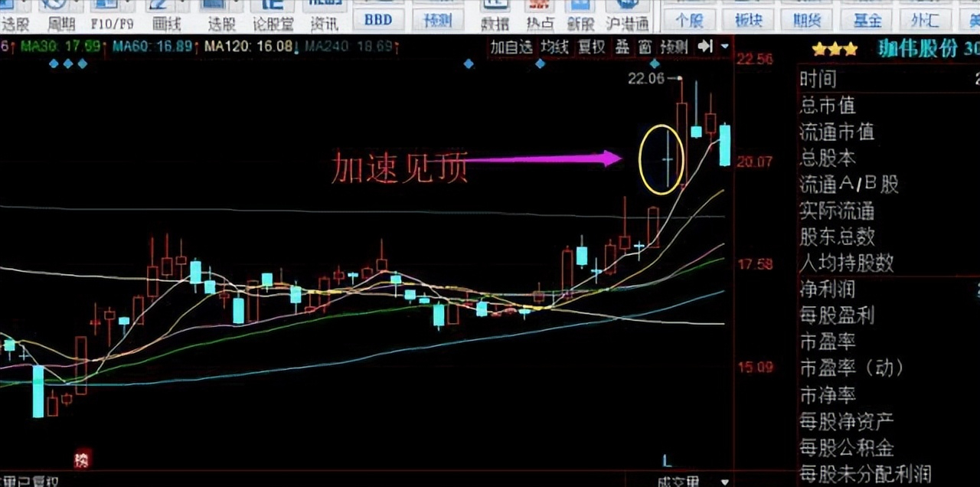
Task: Toggle the 复权 price adjustment option
Action: click(591, 47)
